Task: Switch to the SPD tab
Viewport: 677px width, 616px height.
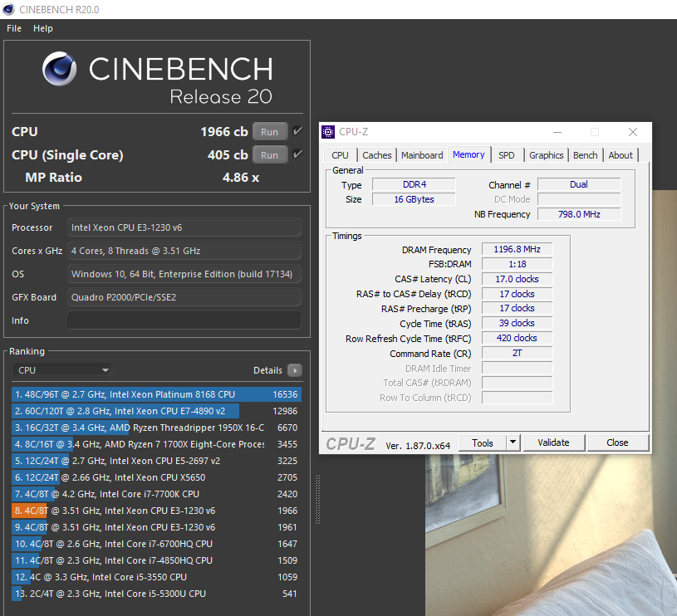Action: coord(507,155)
